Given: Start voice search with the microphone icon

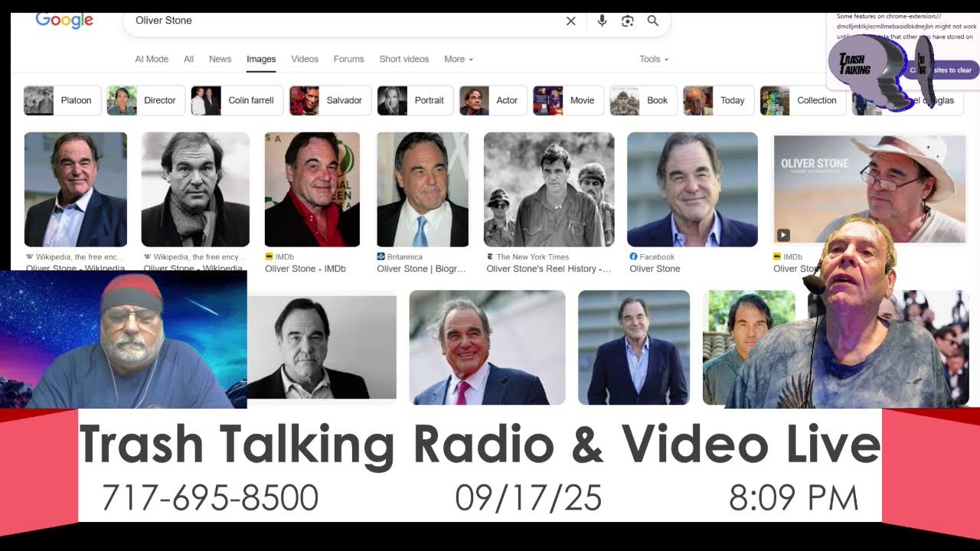Looking at the screenshot, I should click(x=602, y=21).
